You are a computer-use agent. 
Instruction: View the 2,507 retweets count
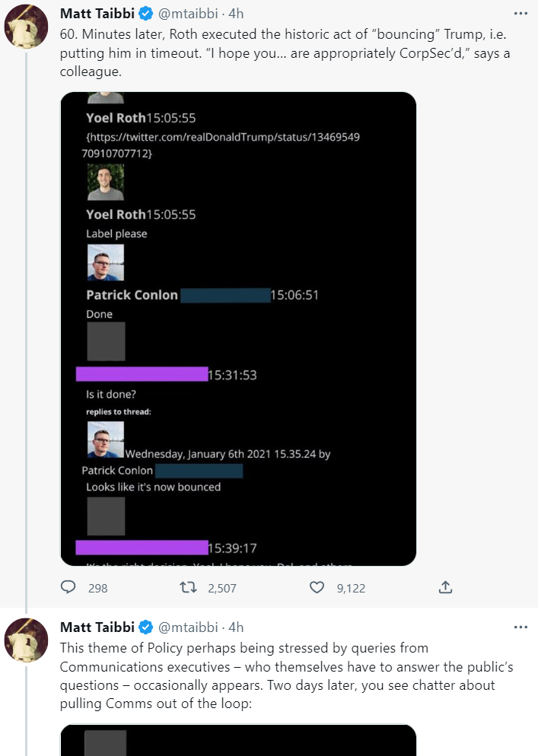tap(221, 588)
